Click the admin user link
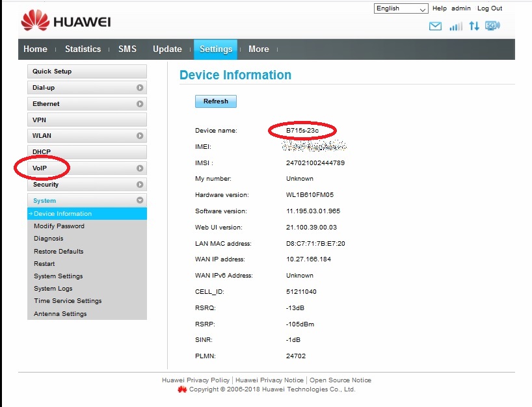The height and width of the screenshot is (407, 532). (x=460, y=8)
